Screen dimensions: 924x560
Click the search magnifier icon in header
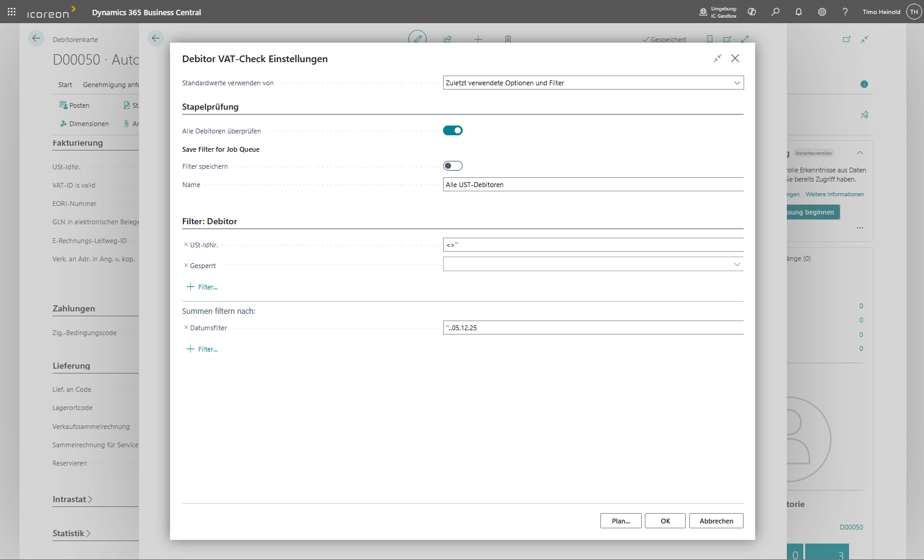click(775, 12)
